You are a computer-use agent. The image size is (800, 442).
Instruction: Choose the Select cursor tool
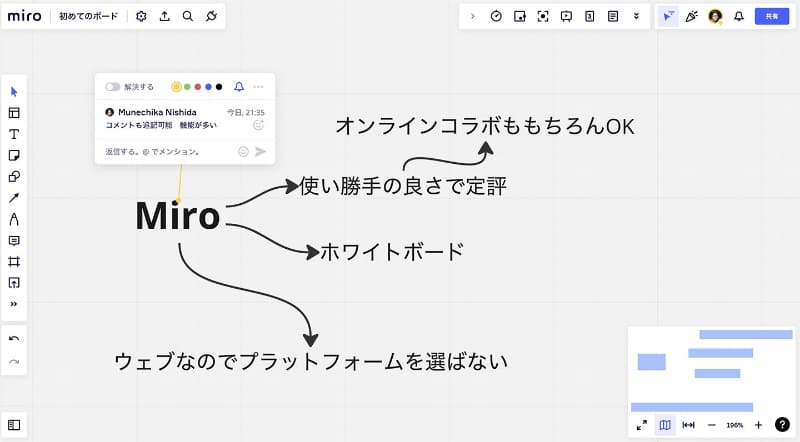pyautogui.click(x=14, y=92)
